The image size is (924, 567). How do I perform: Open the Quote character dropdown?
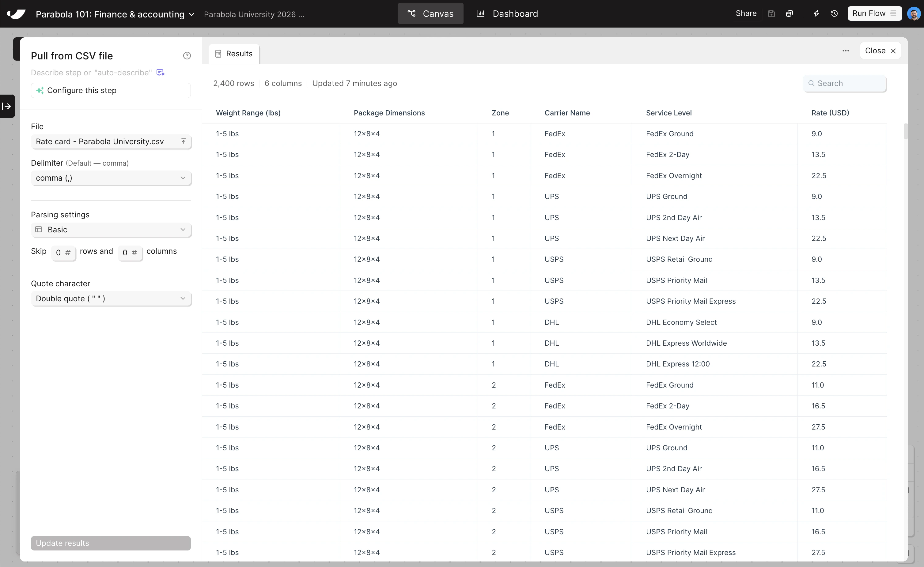click(x=111, y=299)
